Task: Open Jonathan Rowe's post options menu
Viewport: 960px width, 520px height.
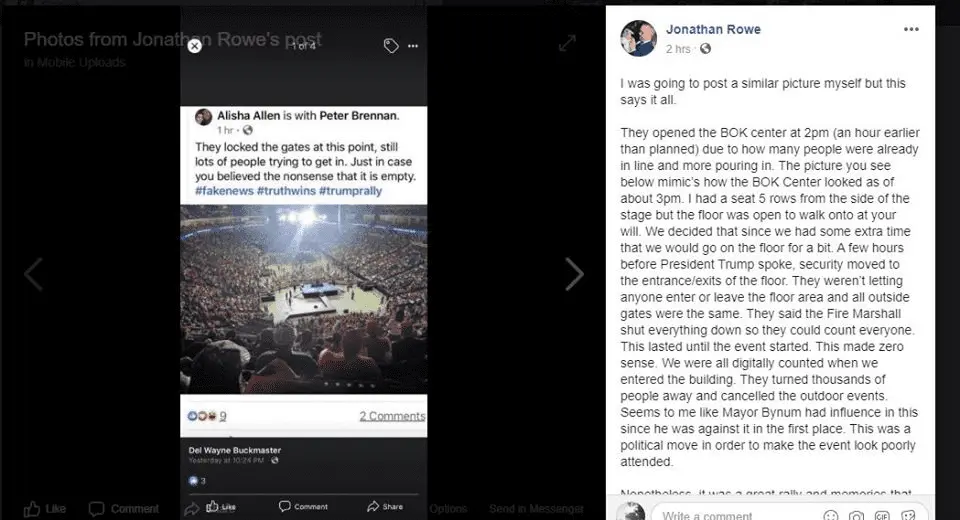Action: pyautogui.click(x=910, y=29)
